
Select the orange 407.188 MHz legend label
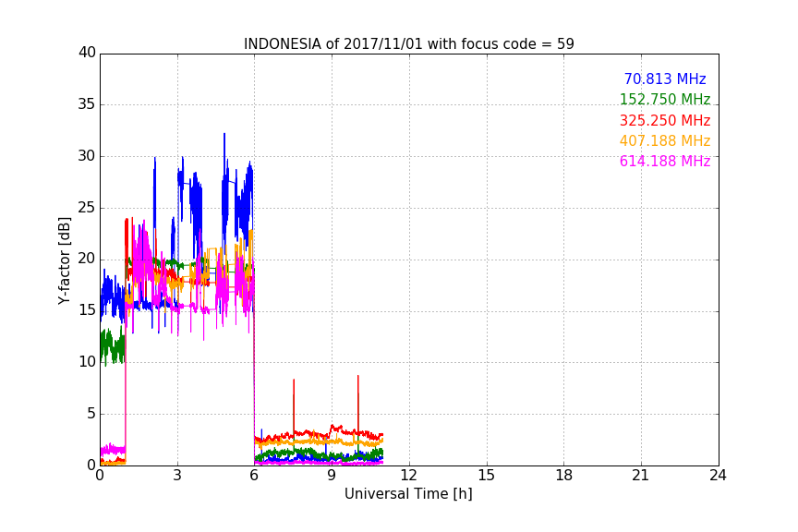click(x=665, y=140)
